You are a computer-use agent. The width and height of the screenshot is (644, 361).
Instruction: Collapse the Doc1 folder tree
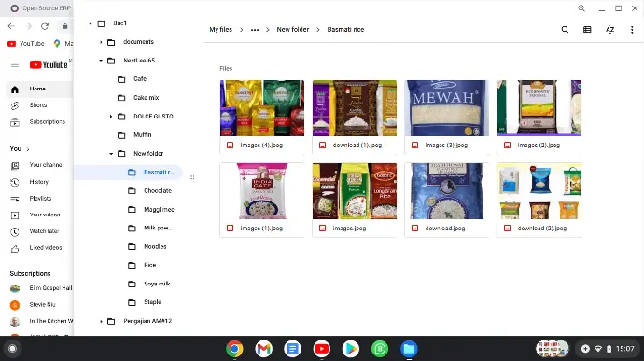coord(91,24)
